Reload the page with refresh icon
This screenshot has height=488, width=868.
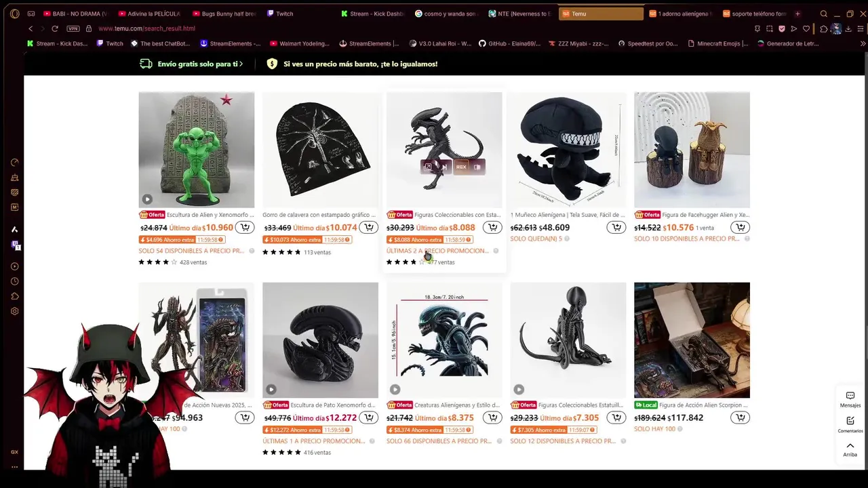click(55, 28)
